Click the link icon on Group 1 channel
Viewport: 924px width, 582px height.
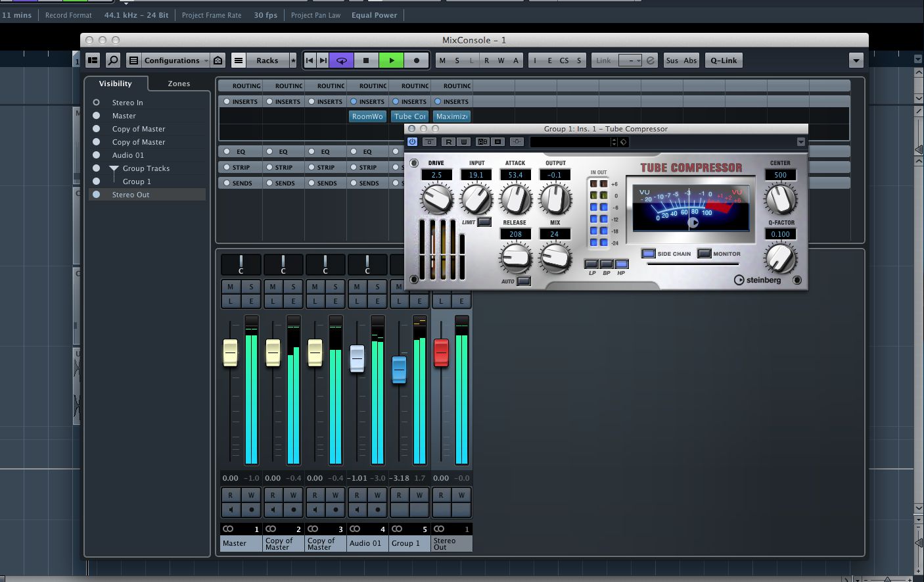coord(397,529)
